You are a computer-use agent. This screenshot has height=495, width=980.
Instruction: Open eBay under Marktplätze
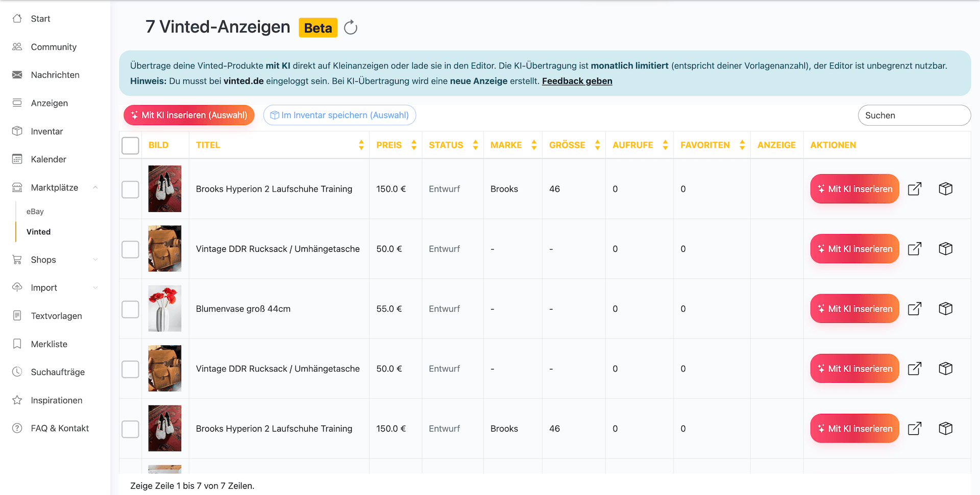pyautogui.click(x=35, y=211)
